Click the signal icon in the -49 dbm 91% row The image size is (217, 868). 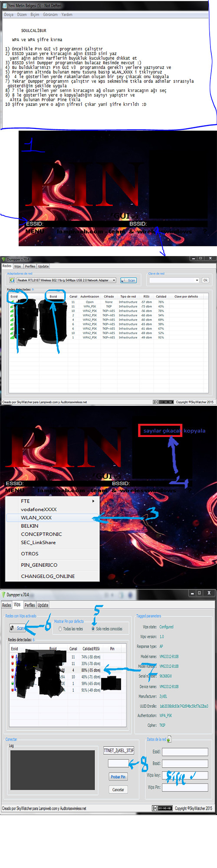[x=12, y=337]
